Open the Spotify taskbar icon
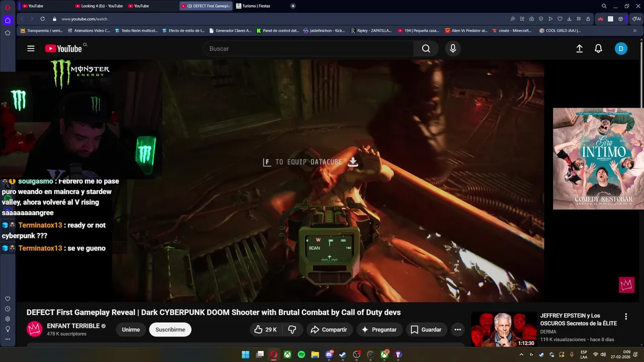The image size is (644, 362). pos(301,354)
